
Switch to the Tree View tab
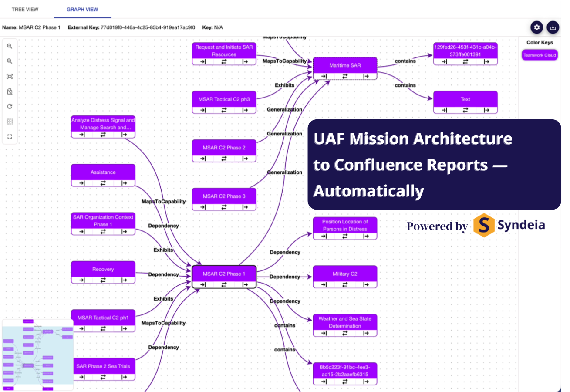pyautogui.click(x=25, y=9)
